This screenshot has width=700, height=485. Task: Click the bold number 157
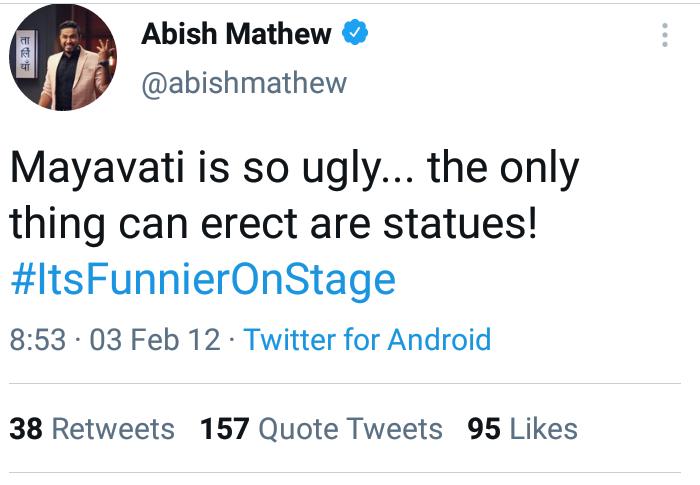tap(224, 429)
